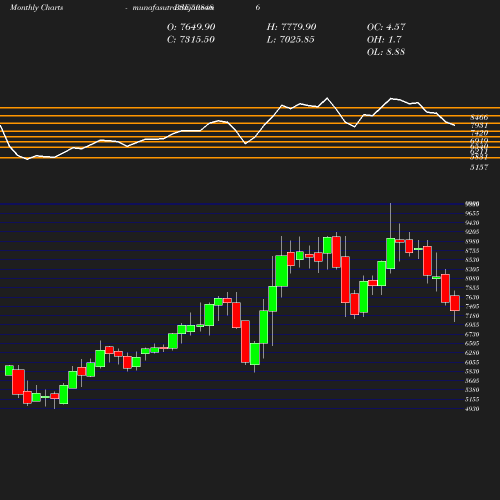This screenshot has width=500, height=500.
Task: Select the close value 'C: 7315.50'
Action: (191, 40)
